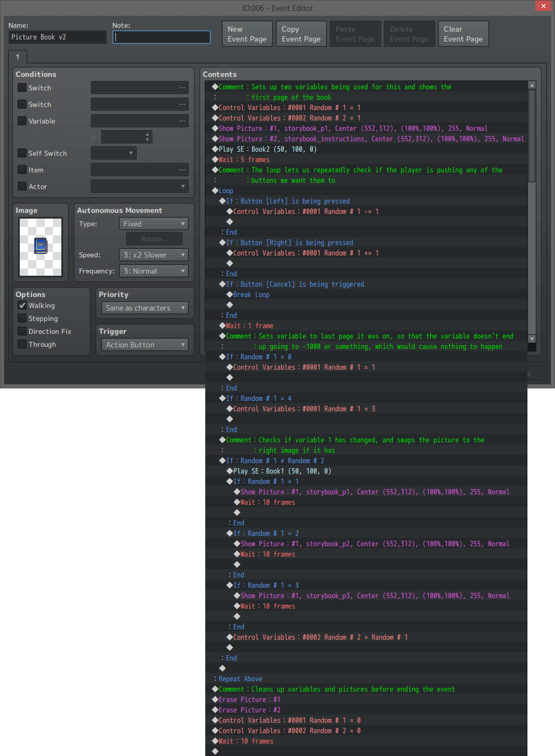Select Show Picture #2 storybook_instructions line
This screenshot has height=756, width=555.
(x=366, y=139)
